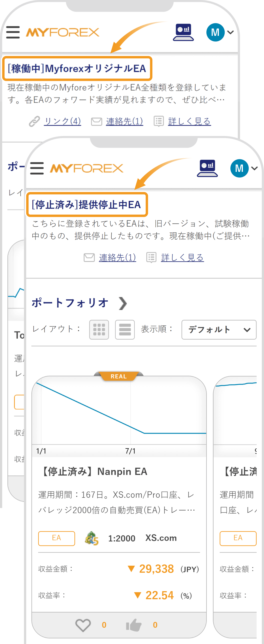Open the デフォルト sort order dropdown
The height and width of the screenshot is (644, 264).
[x=219, y=329]
